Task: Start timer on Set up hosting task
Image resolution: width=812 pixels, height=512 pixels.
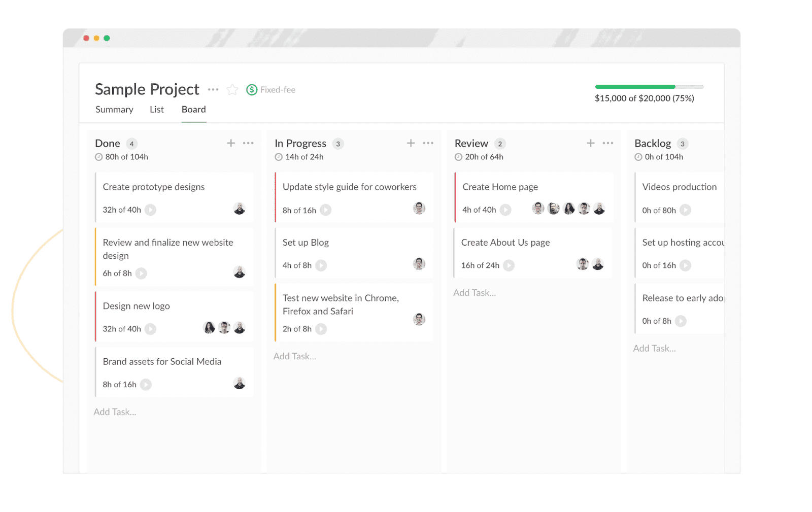Action: click(x=686, y=265)
